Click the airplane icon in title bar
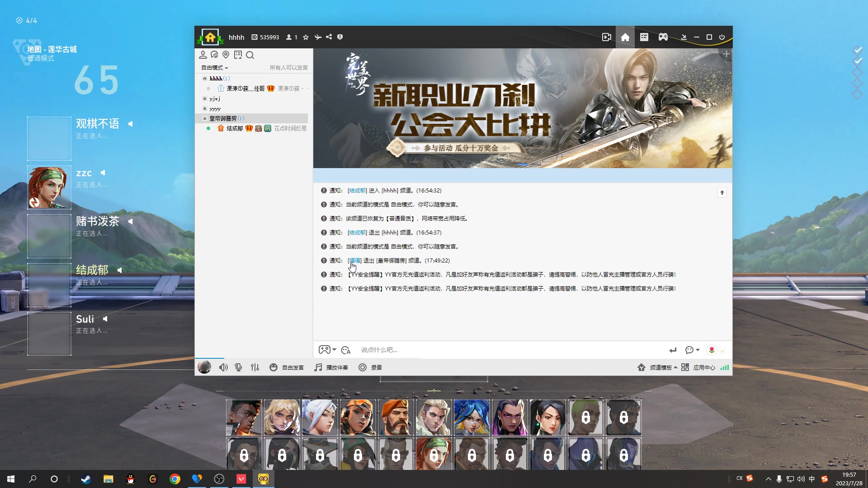 [x=318, y=37]
